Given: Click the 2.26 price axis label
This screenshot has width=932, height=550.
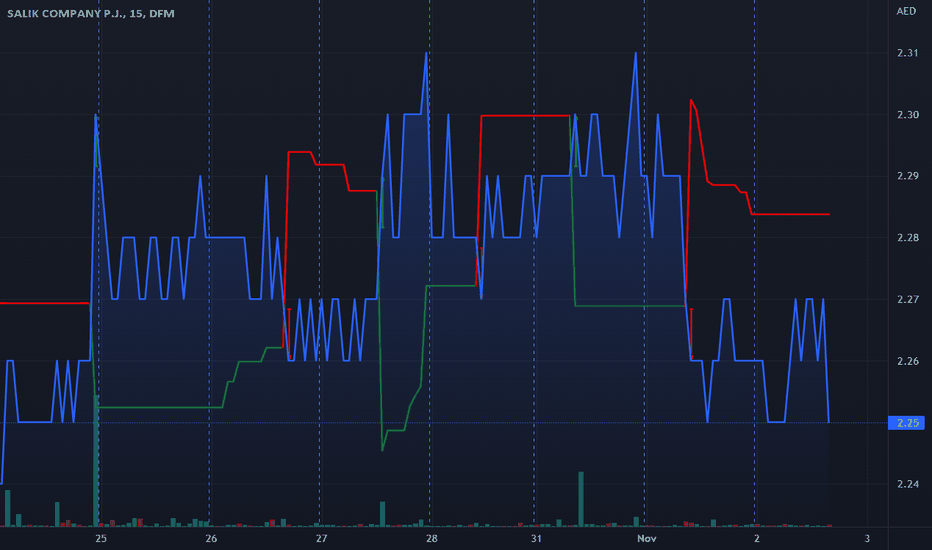Looking at the screenshot, I should tap(908, 361).
